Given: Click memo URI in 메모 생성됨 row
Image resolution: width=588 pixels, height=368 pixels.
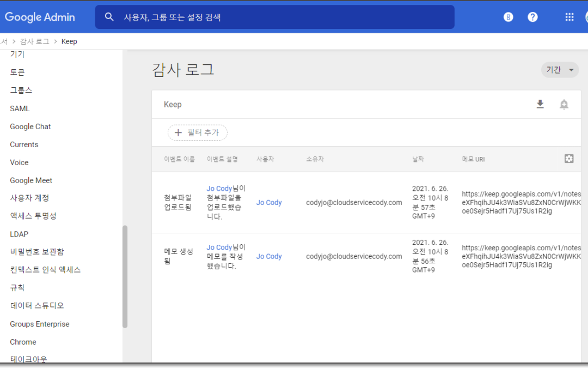Looking at the screenshot, I should click(x=521, y=256).
